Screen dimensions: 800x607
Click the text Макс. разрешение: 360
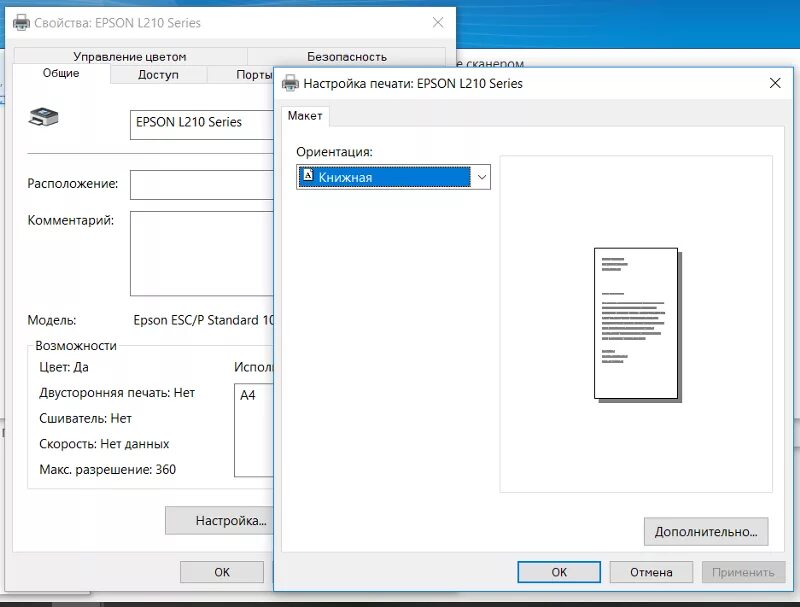tap(108, 469)
